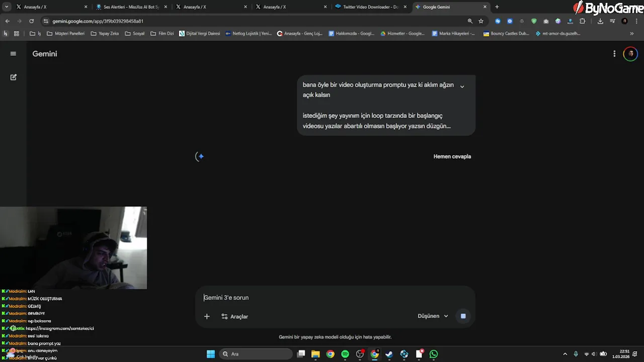Viewport: 644px width, 362px height.
Task: Open Hizmetler - Google bookmark
Action: pos(403,34)
